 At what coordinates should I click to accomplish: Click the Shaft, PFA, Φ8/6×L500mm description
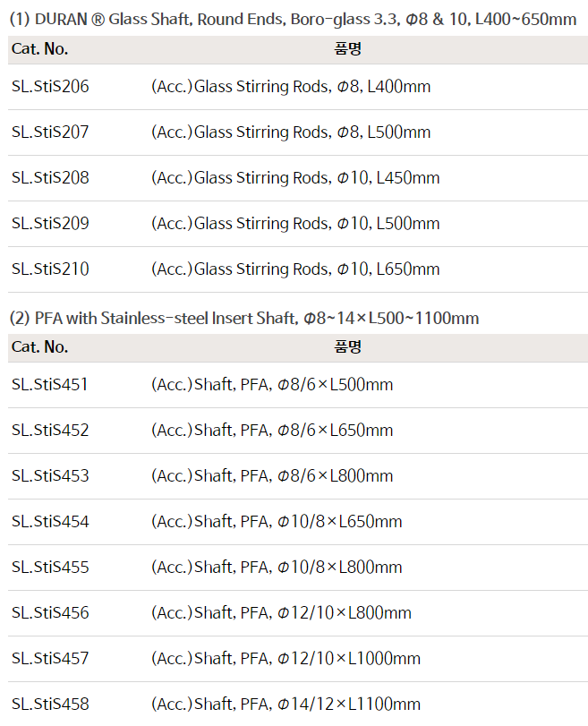coord(272,385)
